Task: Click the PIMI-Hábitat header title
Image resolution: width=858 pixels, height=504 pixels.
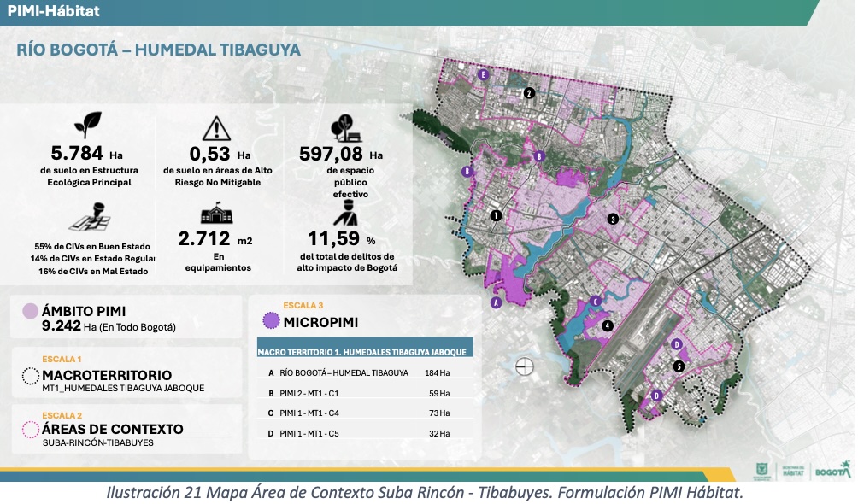Action: pyautogui.click(x=53, y=11)
